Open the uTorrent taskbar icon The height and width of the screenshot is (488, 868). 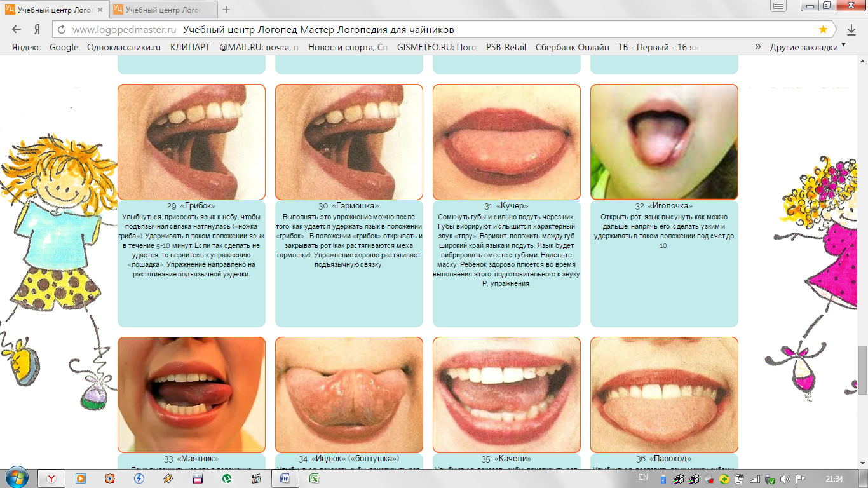point(227,478)
